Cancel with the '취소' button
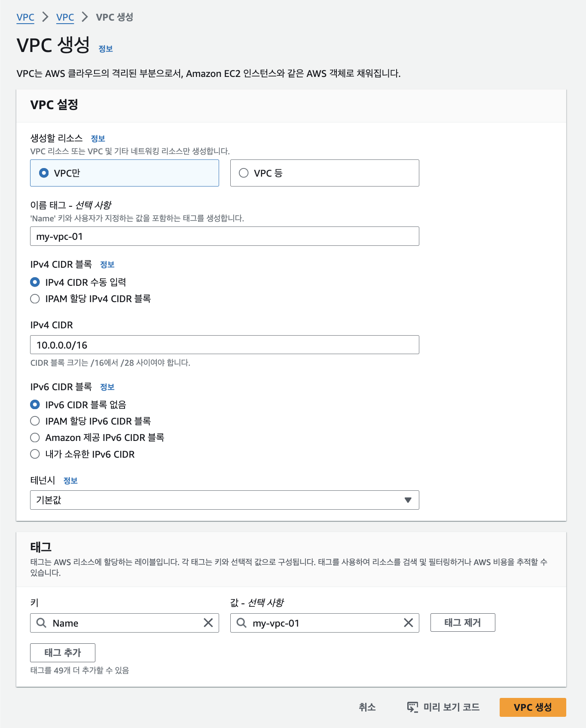The width and height of the screenshot is (586, 728). click(x=367, y=707)
